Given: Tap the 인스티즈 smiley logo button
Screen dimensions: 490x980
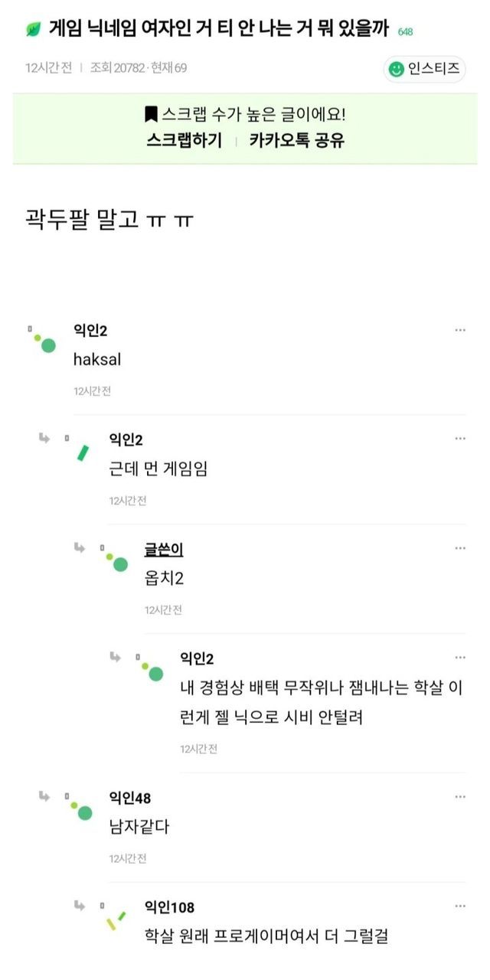Looking at the screenshot, I should click(424, 69).
